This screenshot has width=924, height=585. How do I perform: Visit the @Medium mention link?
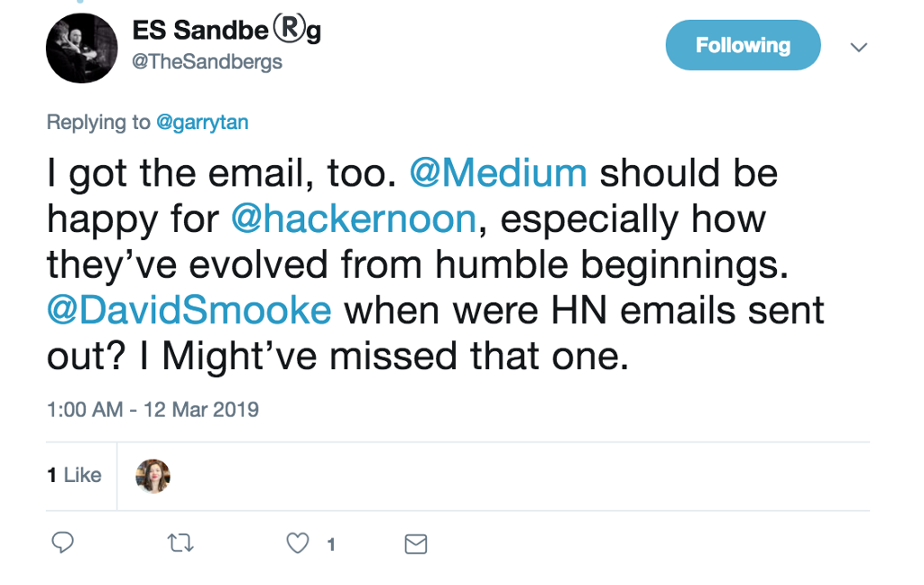click(x=497, y=173)
